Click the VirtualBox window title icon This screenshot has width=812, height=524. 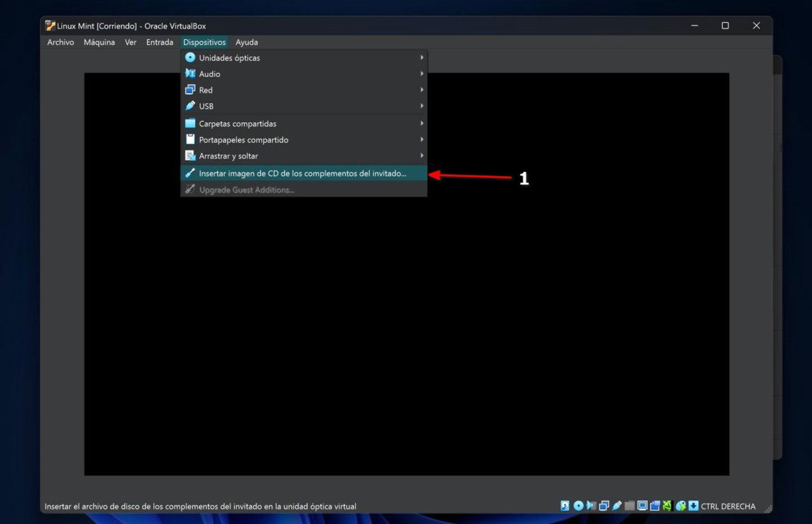(50, 25)
